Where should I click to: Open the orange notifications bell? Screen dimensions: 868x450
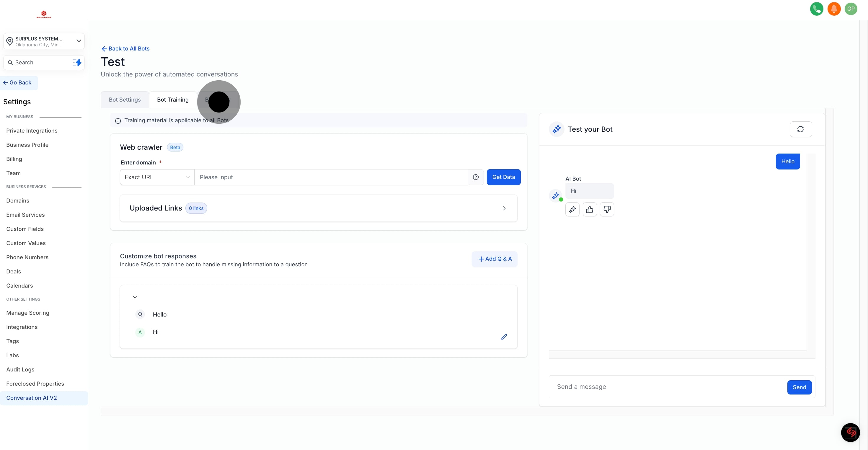(x=834, y=9)
